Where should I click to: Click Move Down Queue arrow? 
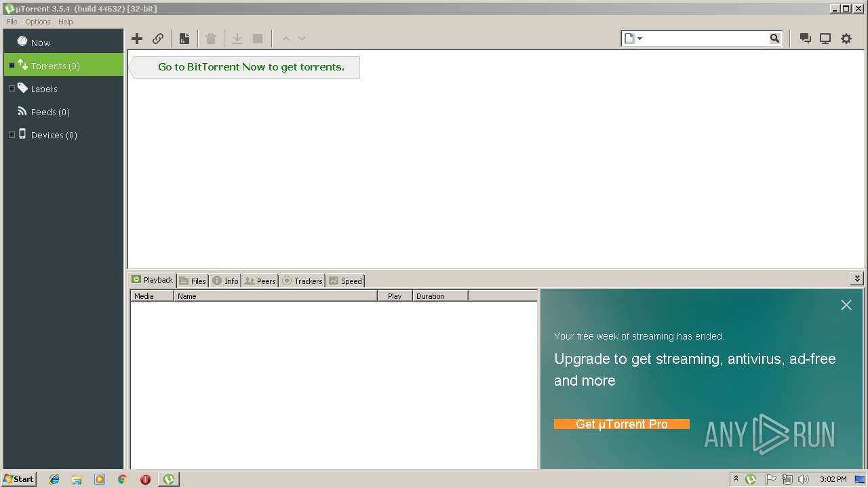pos(302,39)
